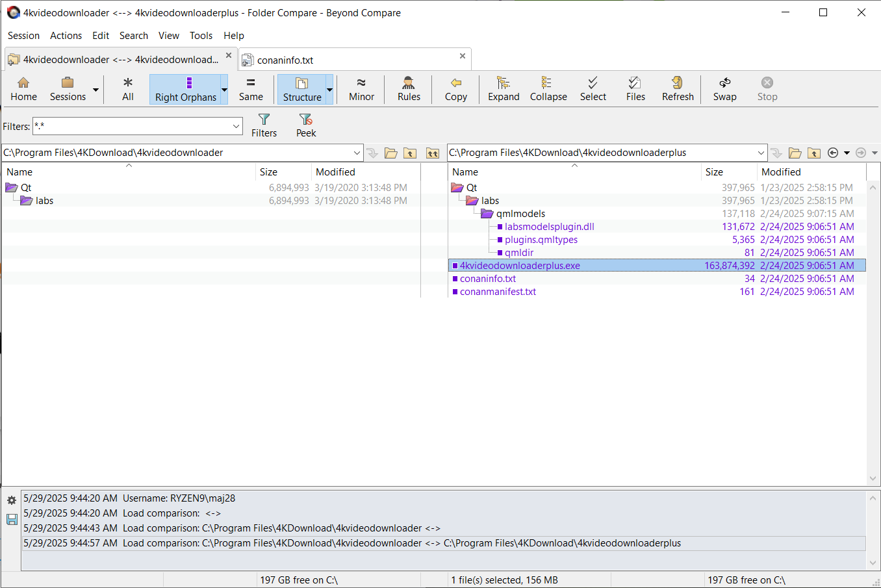Close the conaninfo.txt tab

(x=463, y=56)
